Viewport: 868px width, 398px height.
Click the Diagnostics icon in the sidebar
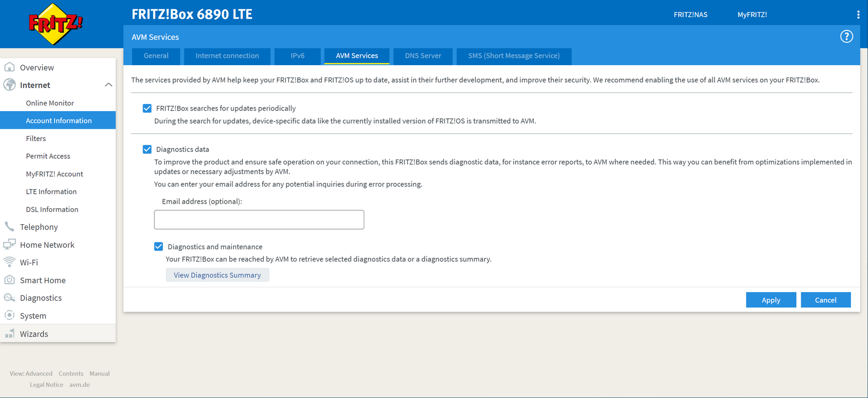click(x=9, y=298)
